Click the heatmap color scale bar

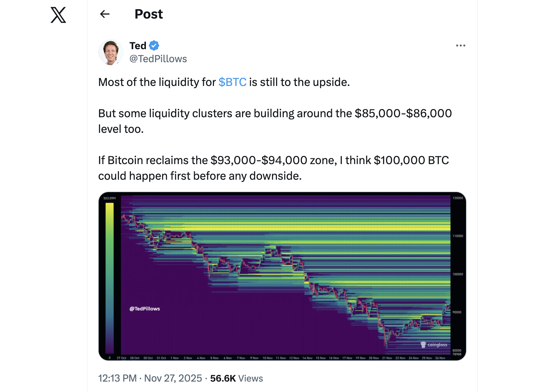point(109,277)
